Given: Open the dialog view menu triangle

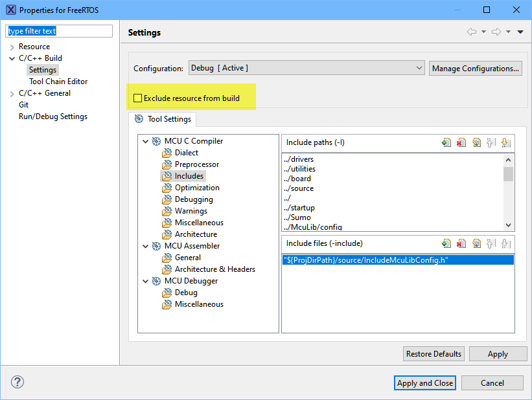Looking at the screenshot, I should point(520,32).
